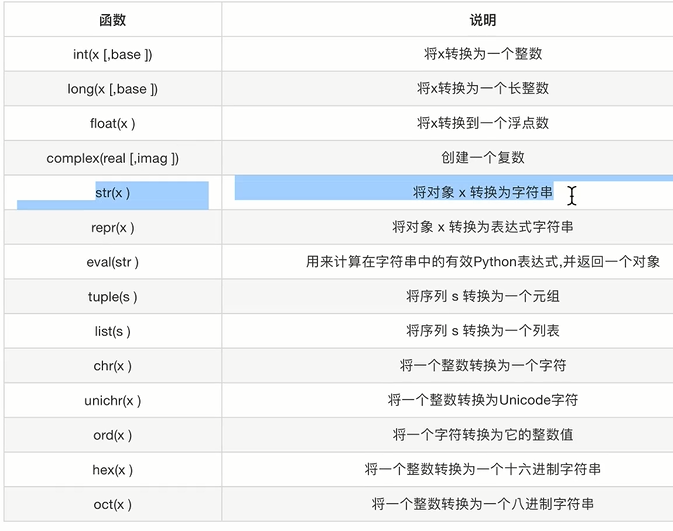Click description 将对象 x 转换为表达式字符串
673x531 pixels.
coord(483,227)
